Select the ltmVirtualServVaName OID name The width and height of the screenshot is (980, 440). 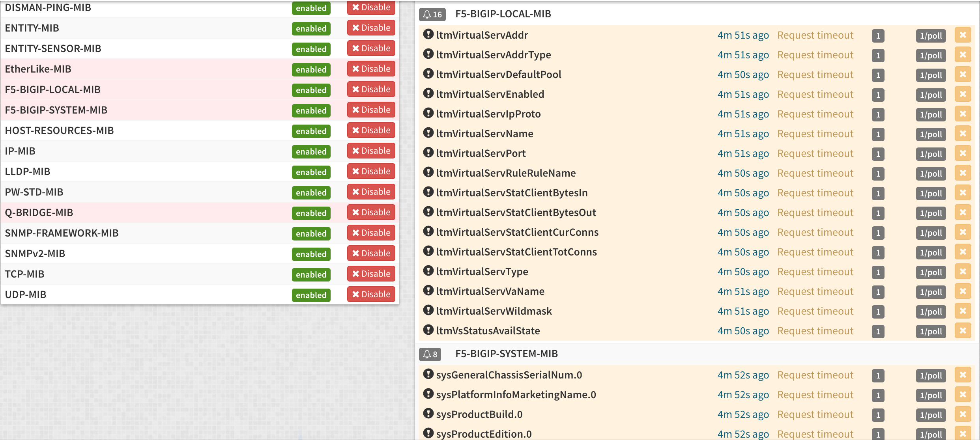pos(490,291)
